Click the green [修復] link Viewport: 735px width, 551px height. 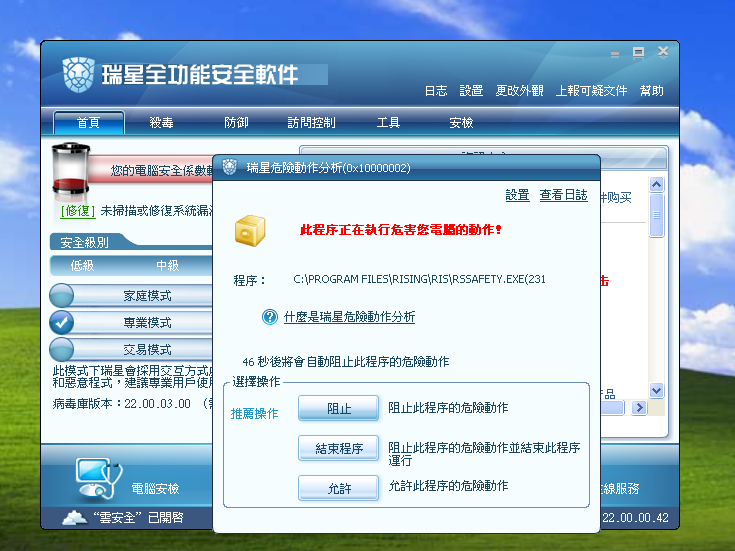[x=78, y=211]
